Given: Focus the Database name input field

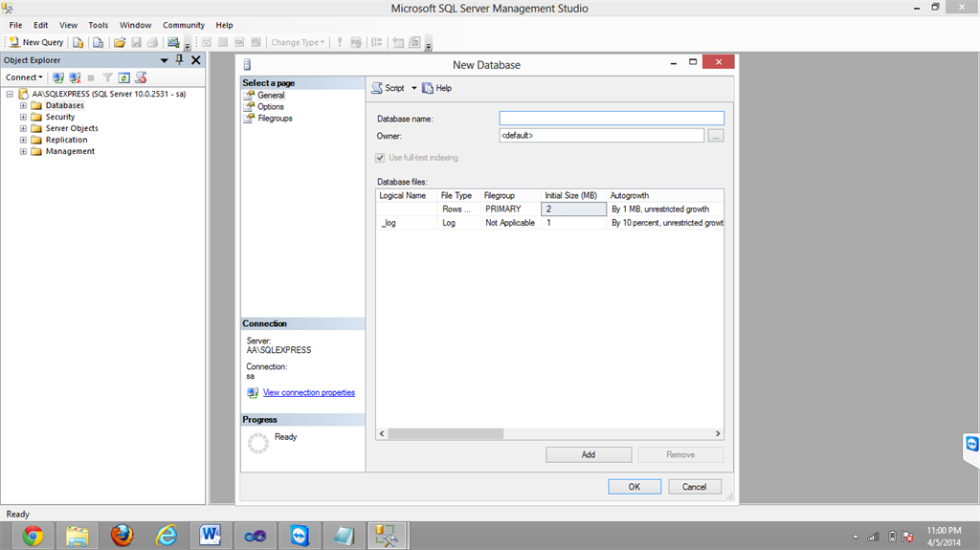Looking at the screenshot, I should [x=612, y=118].
